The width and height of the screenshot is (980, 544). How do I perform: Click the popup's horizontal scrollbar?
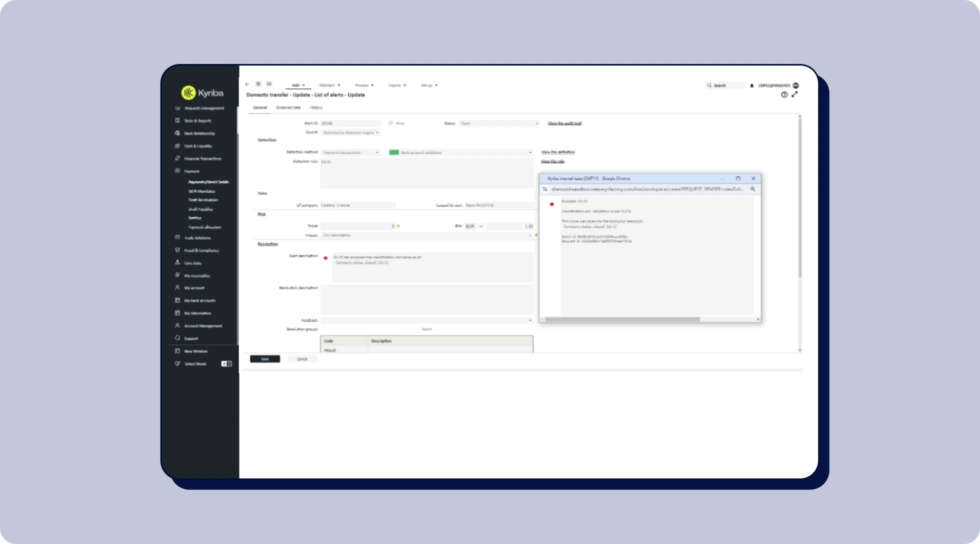(x=622, y=319)
